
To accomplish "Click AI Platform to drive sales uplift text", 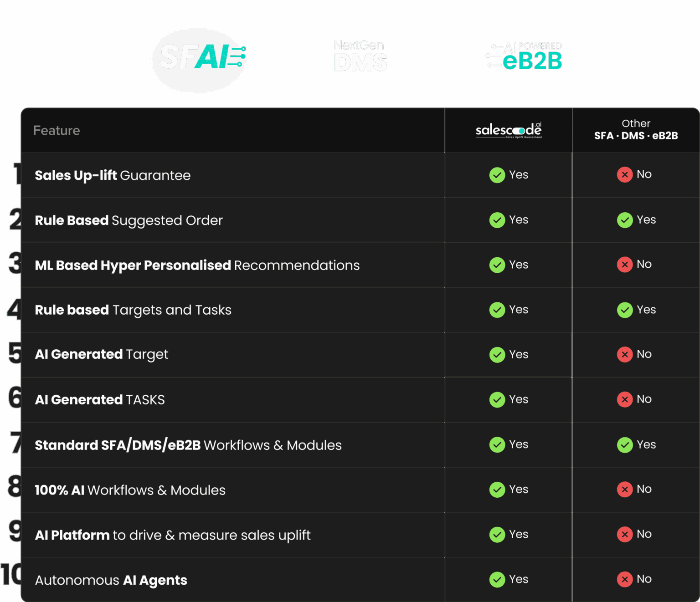I will click(x=173, y=535).
